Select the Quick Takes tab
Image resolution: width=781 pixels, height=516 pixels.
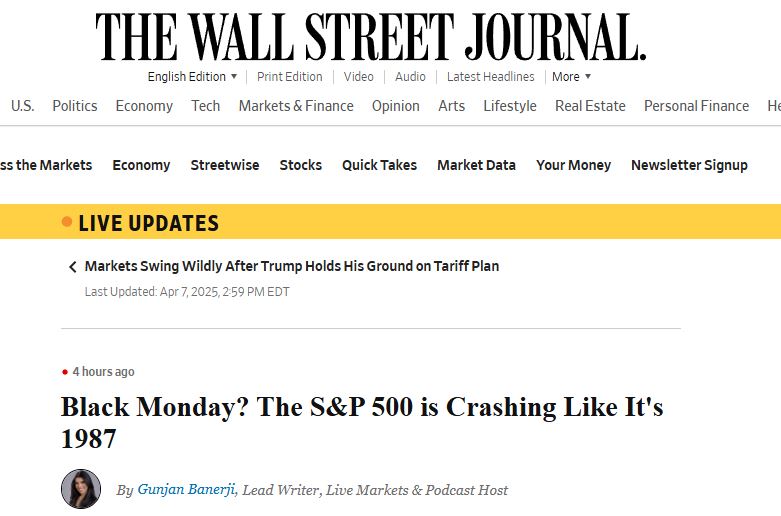(379, 165)
